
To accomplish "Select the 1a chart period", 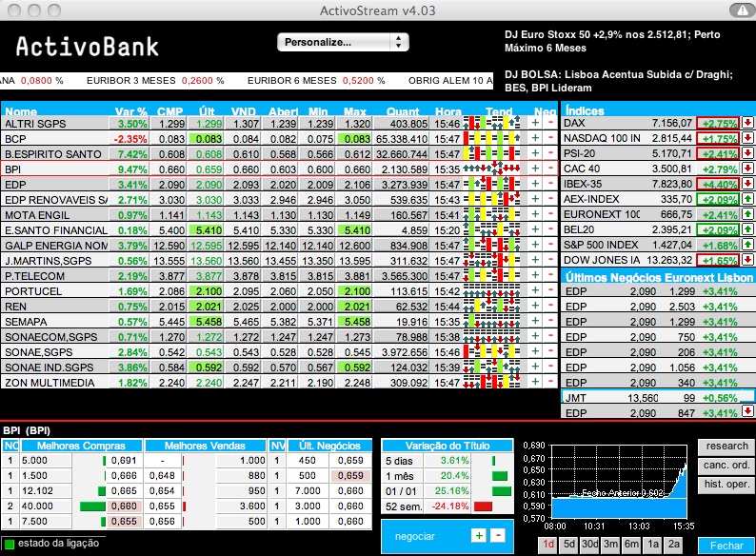I will click(653, 545).
